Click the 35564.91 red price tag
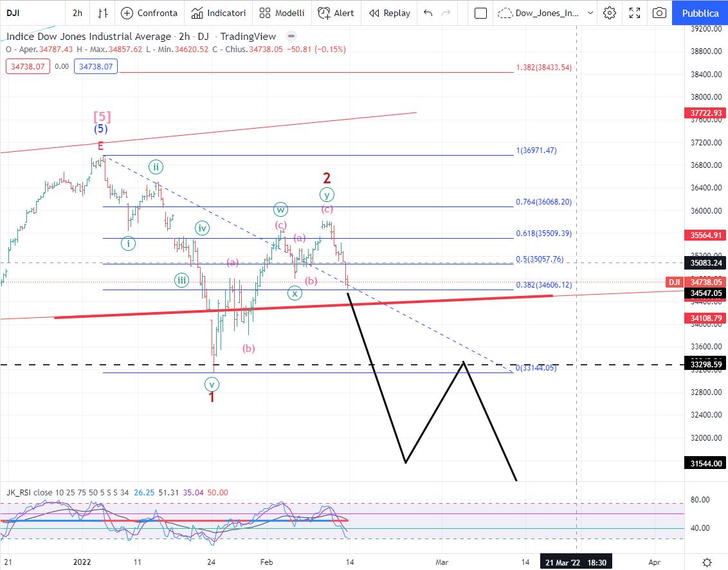The image size is (728, 570). pos(705,235)
